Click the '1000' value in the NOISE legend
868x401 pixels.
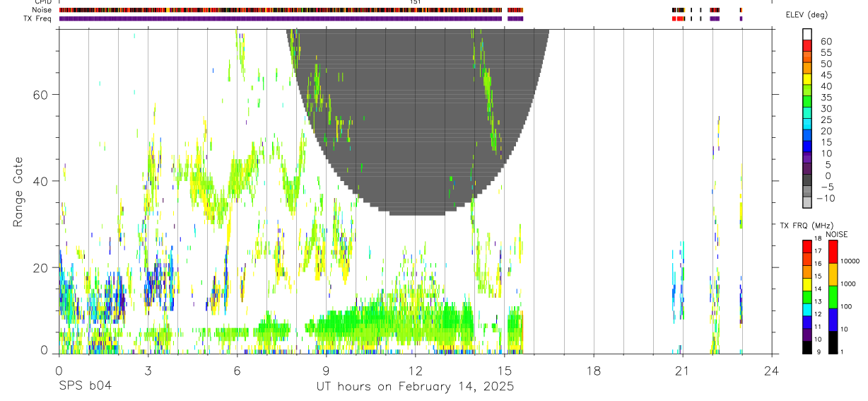pos(848,284)
